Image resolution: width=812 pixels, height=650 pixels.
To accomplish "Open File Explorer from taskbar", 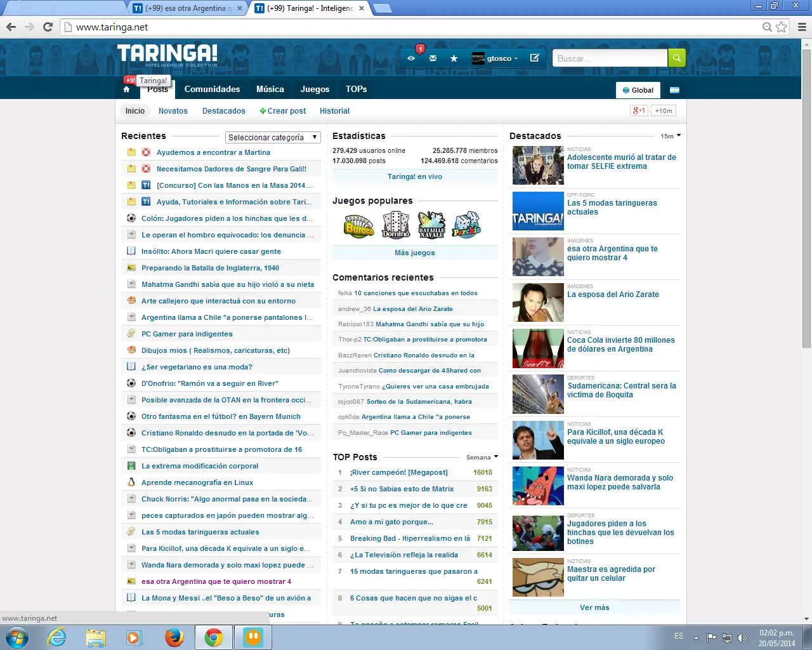I will (x=96, y=637).
